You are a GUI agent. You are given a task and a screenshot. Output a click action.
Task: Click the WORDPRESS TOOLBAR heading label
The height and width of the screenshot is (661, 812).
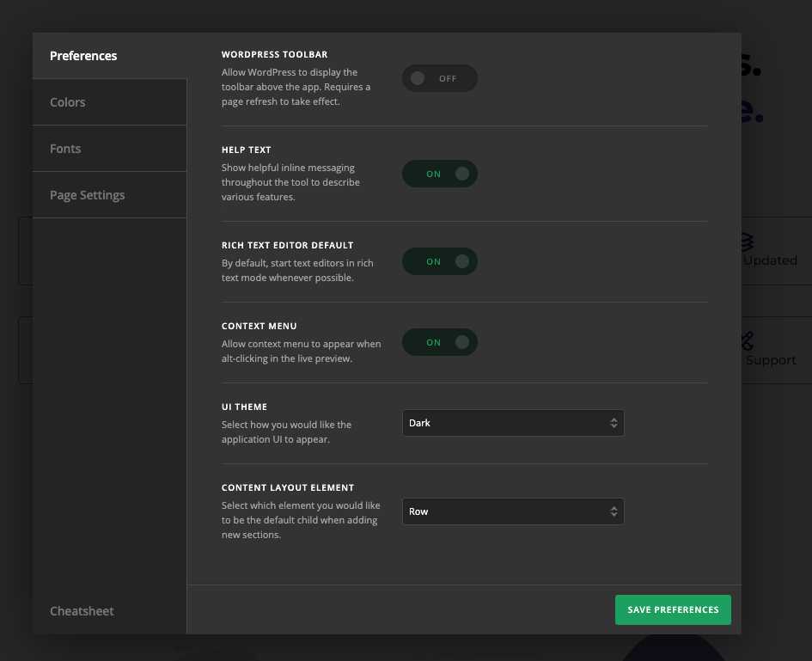(274, 55)
